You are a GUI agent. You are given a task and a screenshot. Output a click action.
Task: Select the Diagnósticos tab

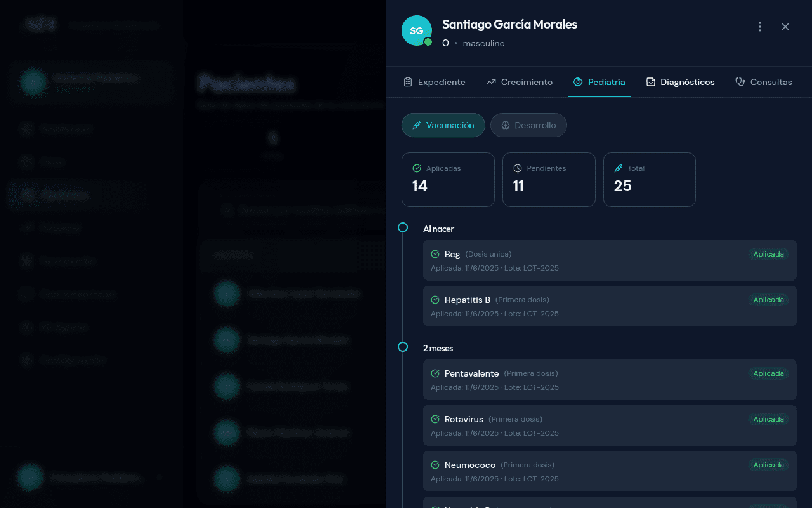click(680, 82)
